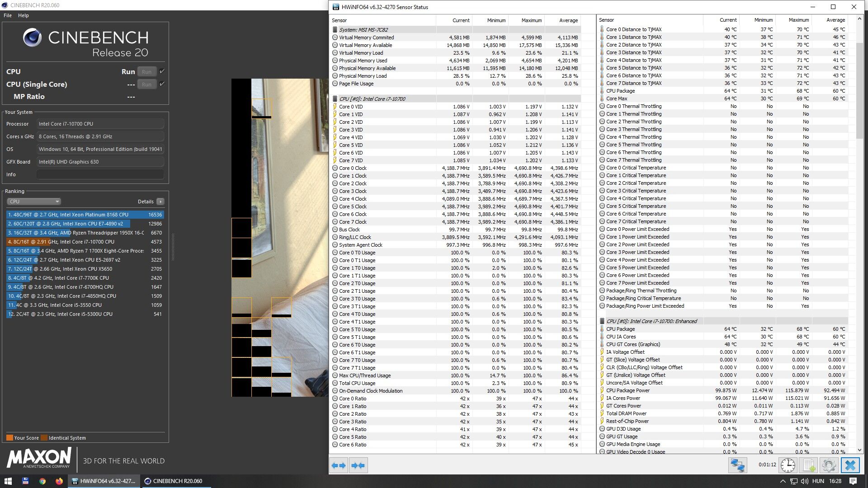
Task: Open the CPU ranking dropdown
Action: click(x=33, y=202)
